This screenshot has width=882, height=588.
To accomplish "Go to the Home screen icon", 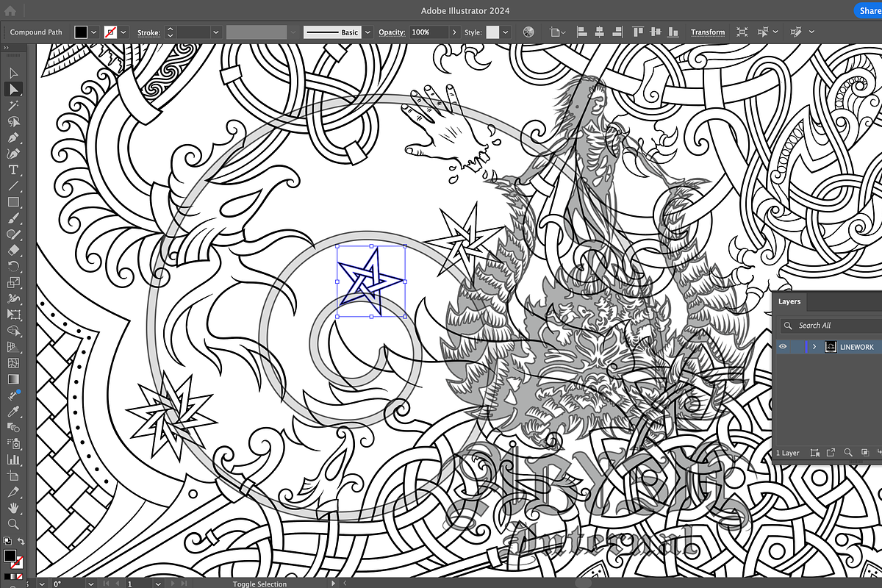I will pyautogui.click(x=10, y=10).
